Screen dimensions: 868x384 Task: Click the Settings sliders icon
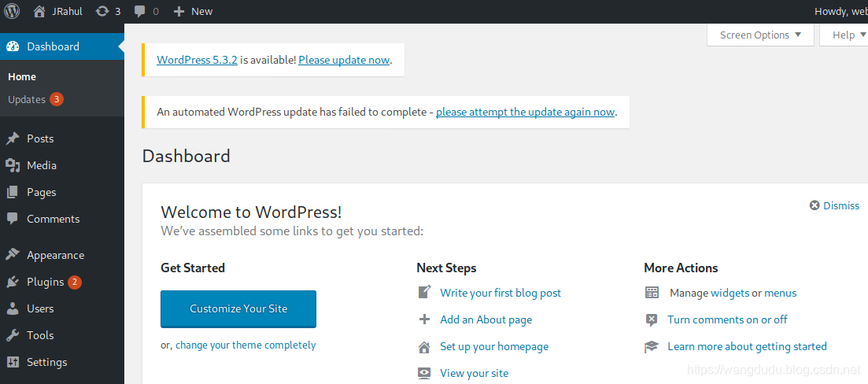coord(12,363)
